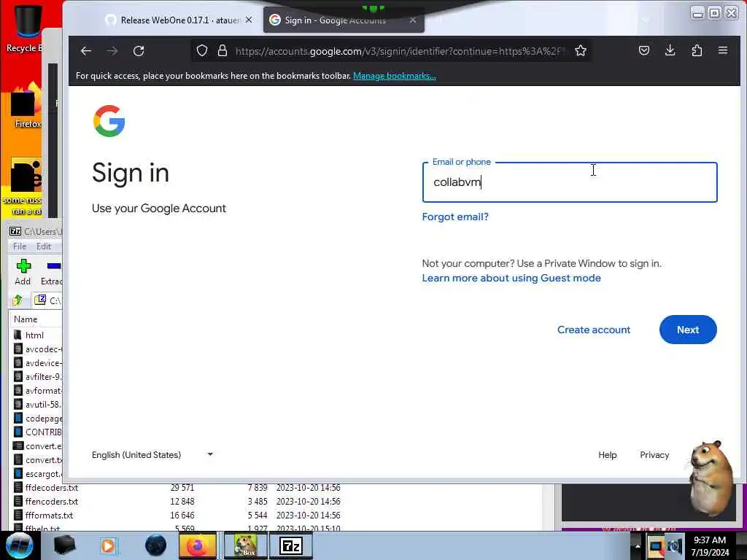Bookmark this page with the star icon
Viewport: 747px width, 560px height.
[x=580, y=50]
